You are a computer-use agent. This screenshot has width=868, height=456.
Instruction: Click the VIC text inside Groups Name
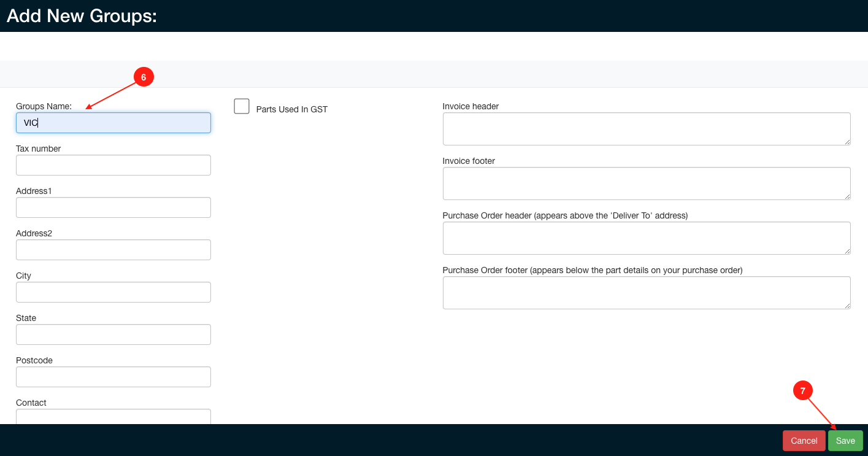point(30,123)
